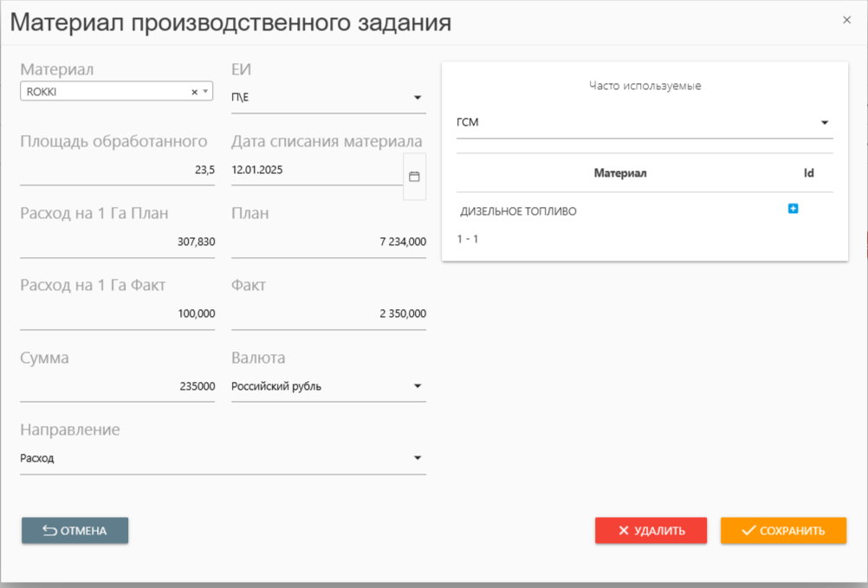Focus the Дата списания материала field

315,171
